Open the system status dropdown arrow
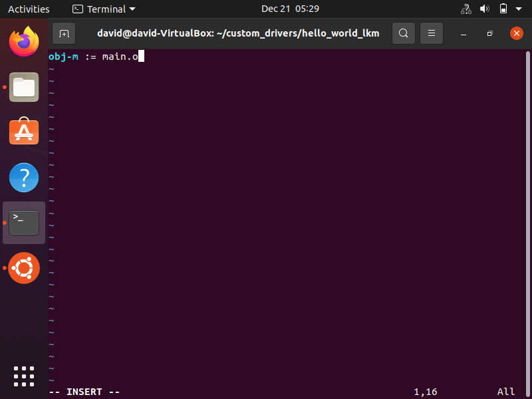Screen dimensions: 532x399 point(519,9)
